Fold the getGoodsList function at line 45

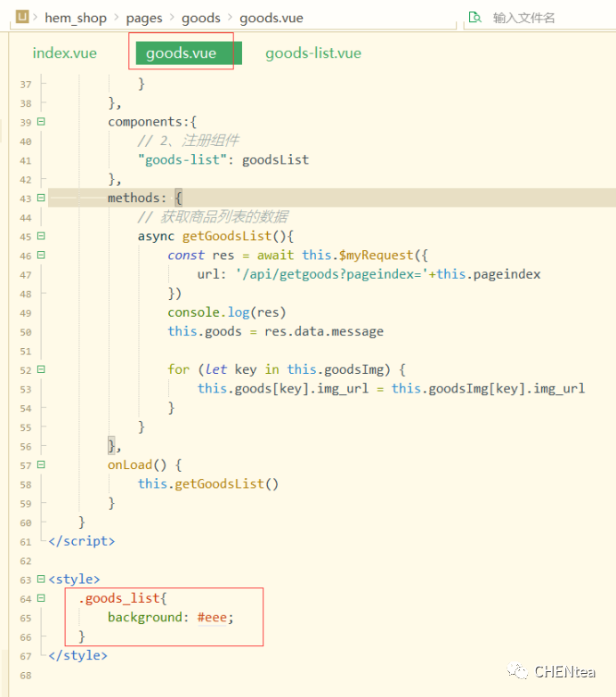41,237
